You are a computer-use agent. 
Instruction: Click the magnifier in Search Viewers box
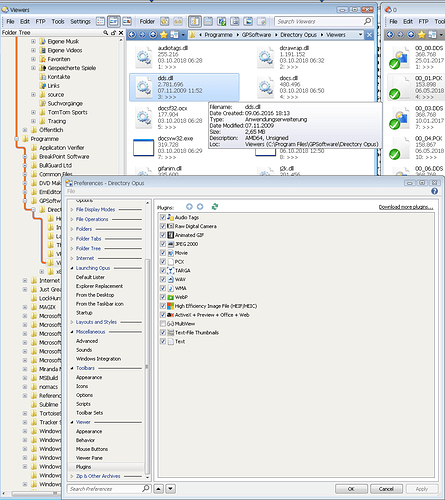(x=367, y=21)
